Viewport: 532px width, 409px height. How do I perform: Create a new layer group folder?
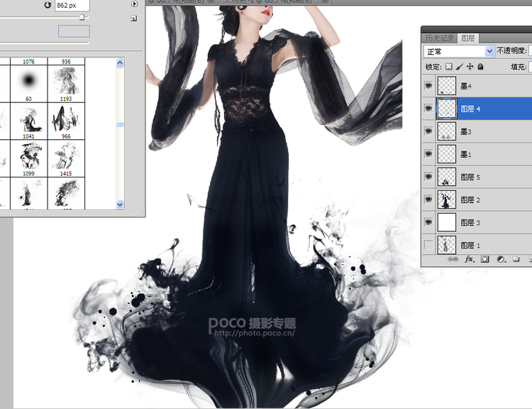point(516,259)
